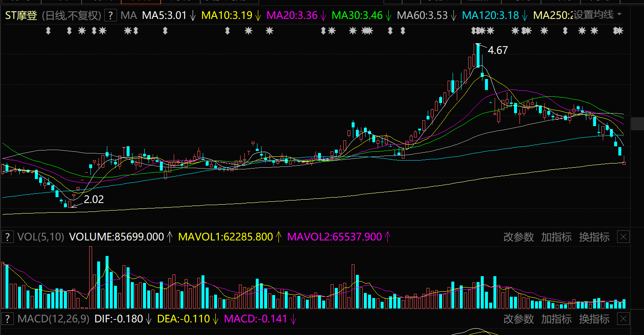The width and height of the screenshot is (644, 335).
Task: Select the MA60:3.53 value
Action: pyautogui.click(x=423, y=16)
